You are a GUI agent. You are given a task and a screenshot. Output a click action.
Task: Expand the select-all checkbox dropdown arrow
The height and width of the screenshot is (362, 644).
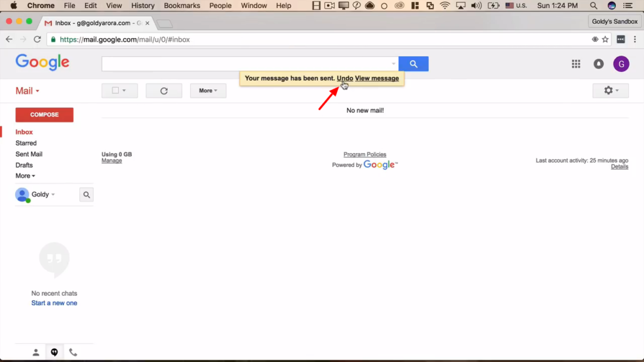point(124,91)
